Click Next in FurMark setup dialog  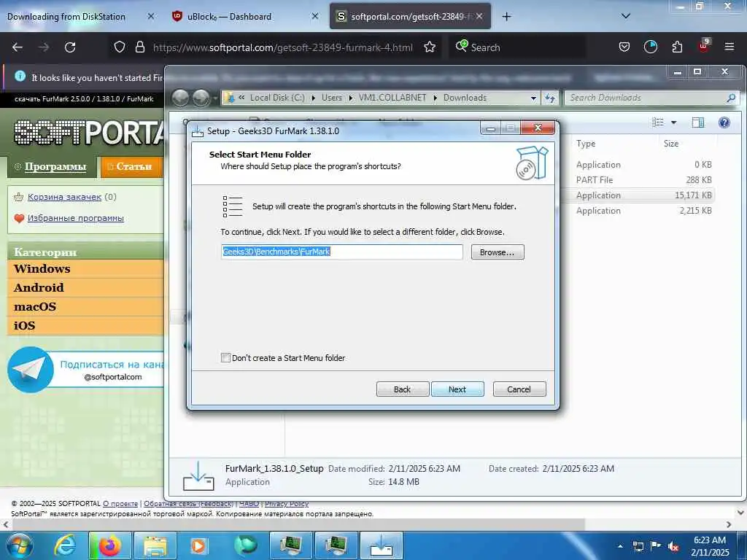click(457, 389)
